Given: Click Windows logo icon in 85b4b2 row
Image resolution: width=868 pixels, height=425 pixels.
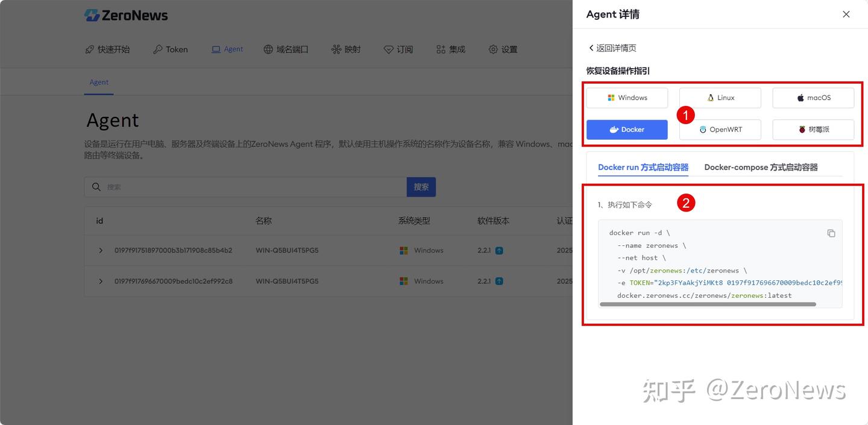Looking at the screenshot, I should 404,250.
